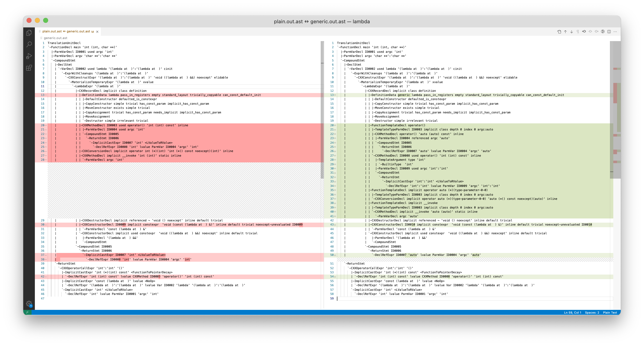644x346 pixels.
Task: Open the Explorer view in the activity bar
Action: (29, 33)
